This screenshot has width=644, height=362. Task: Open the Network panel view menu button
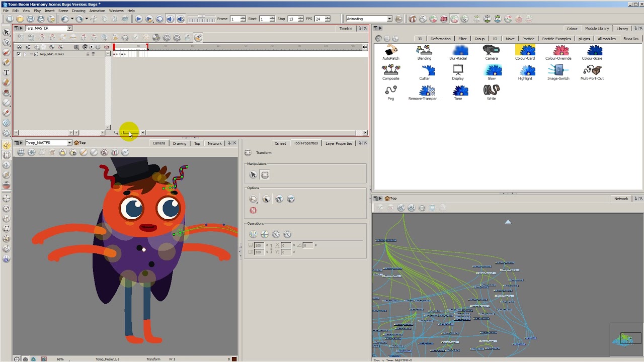377,199
